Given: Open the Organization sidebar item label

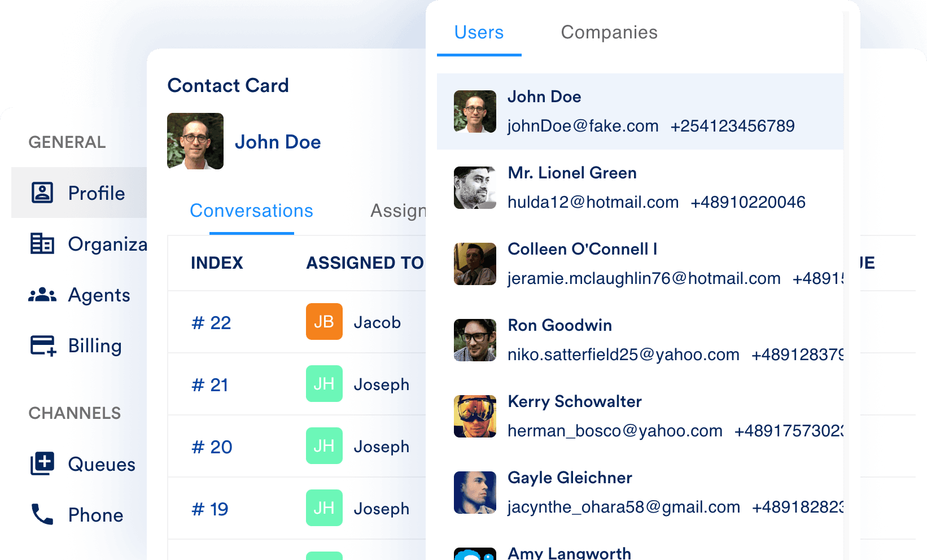Looking at the screenshot, I should point(107,244).
